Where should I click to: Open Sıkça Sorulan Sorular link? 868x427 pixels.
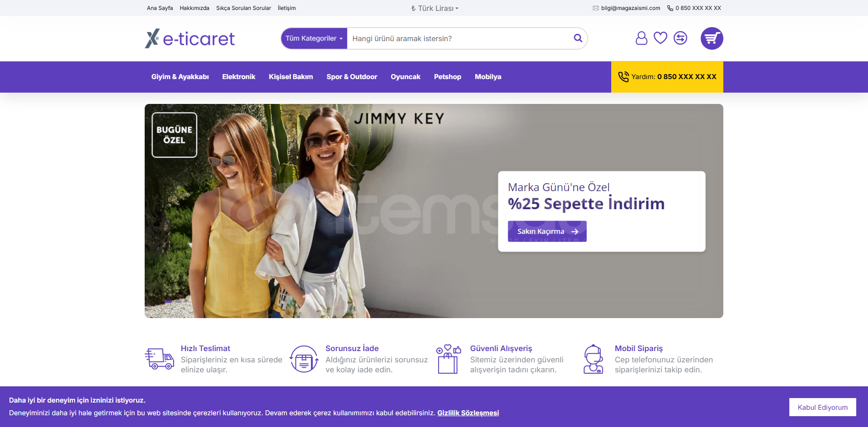point(244,8)
